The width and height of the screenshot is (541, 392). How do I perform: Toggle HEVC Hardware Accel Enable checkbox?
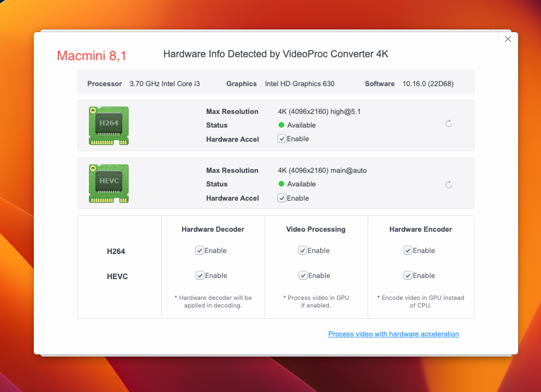282,198
